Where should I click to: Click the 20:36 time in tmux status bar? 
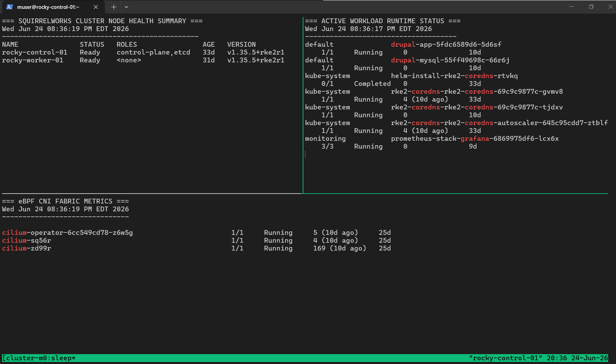(x=557, y=358)
